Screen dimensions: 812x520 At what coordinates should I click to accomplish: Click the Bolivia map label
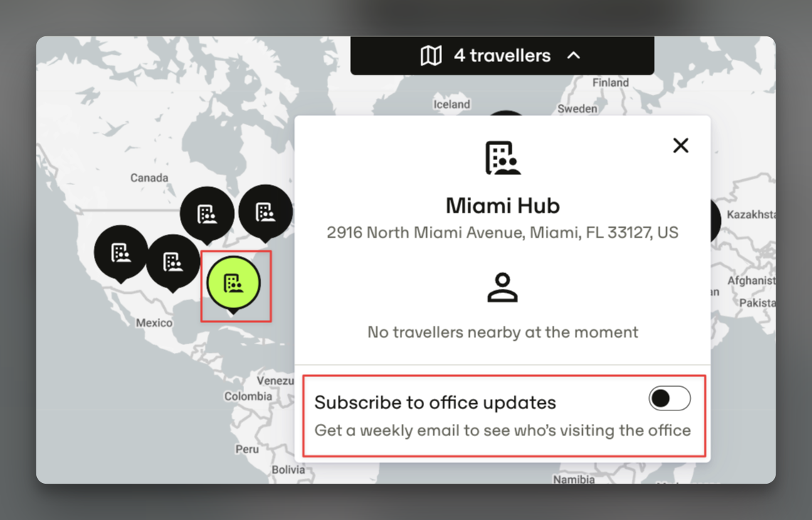tap(288, 469)
